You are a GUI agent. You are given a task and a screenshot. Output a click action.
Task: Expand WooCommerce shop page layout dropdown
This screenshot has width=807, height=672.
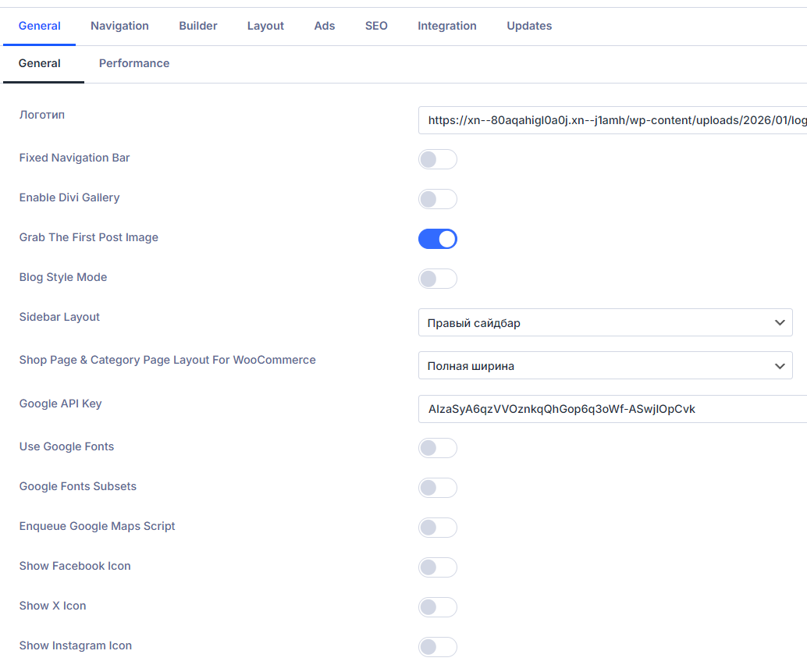pos(605,366)
